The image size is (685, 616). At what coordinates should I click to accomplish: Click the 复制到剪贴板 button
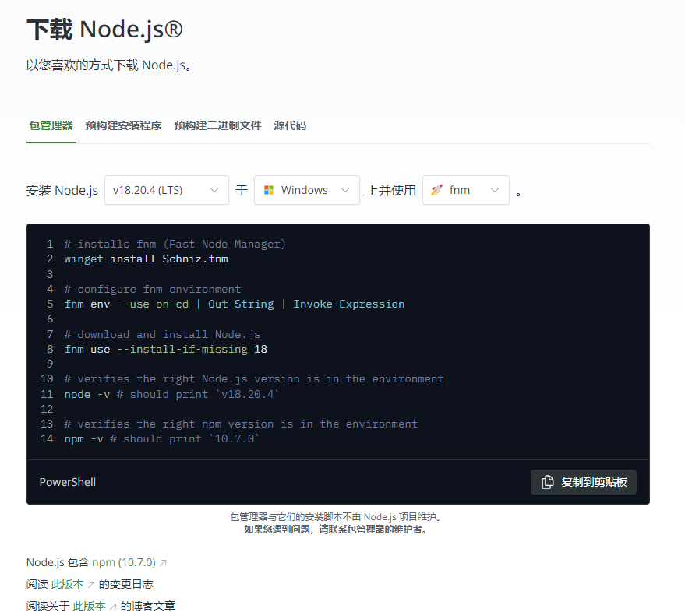coord(583,482)
